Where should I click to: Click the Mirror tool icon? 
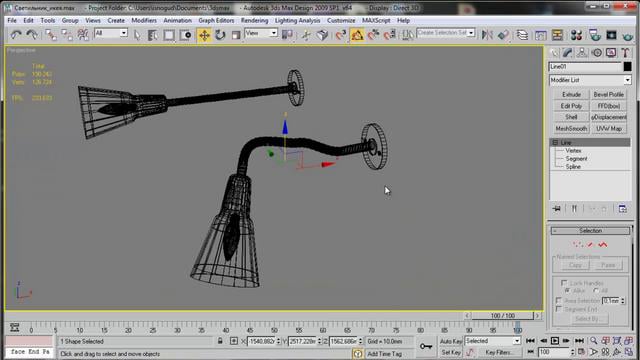point(487,35)
